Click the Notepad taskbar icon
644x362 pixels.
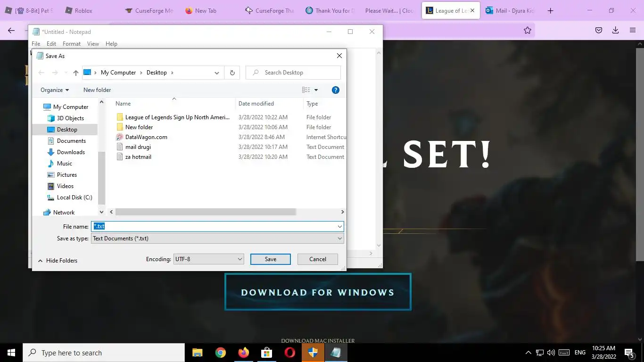pyautogui.click(x=336, y=353)
